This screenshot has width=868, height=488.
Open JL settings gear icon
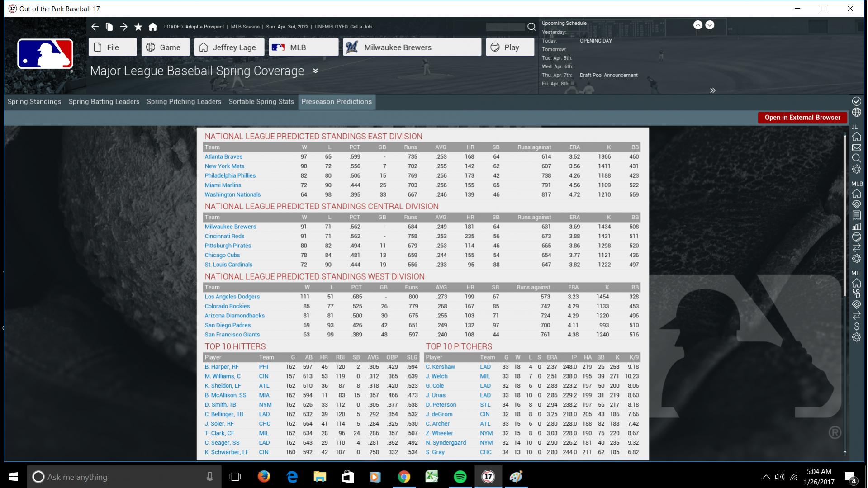856,169
